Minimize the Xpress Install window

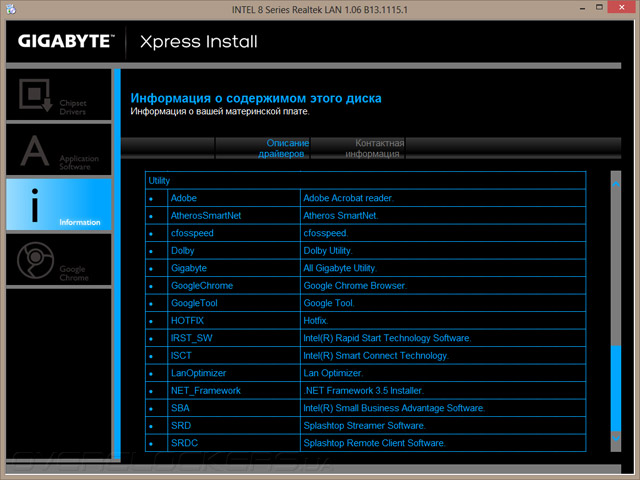(x=582, y=9)
